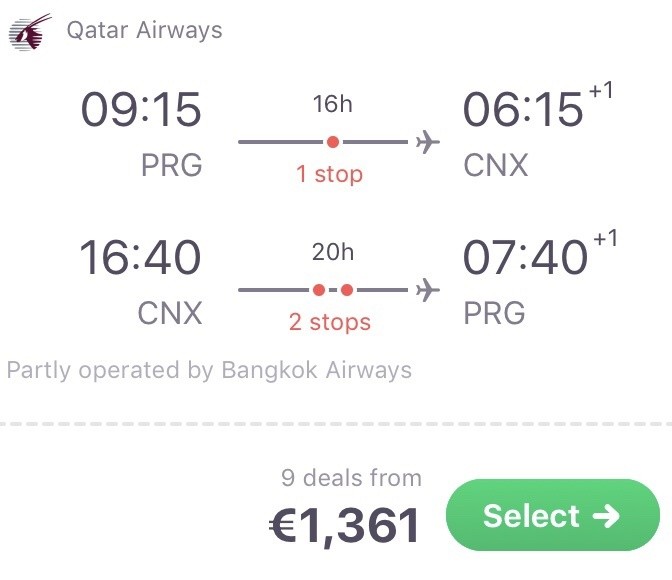Click the 9 deals from text
Screen dimensions: 672x580
[351, 478]
